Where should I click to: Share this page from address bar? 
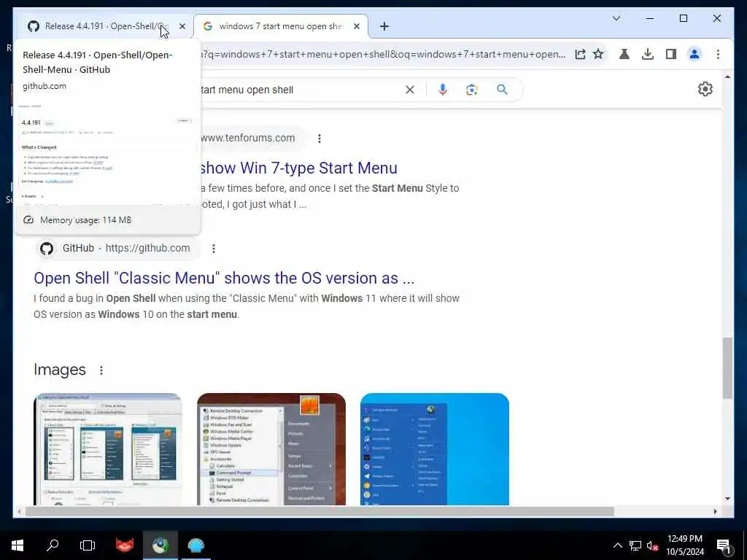(x=580, y=54)
